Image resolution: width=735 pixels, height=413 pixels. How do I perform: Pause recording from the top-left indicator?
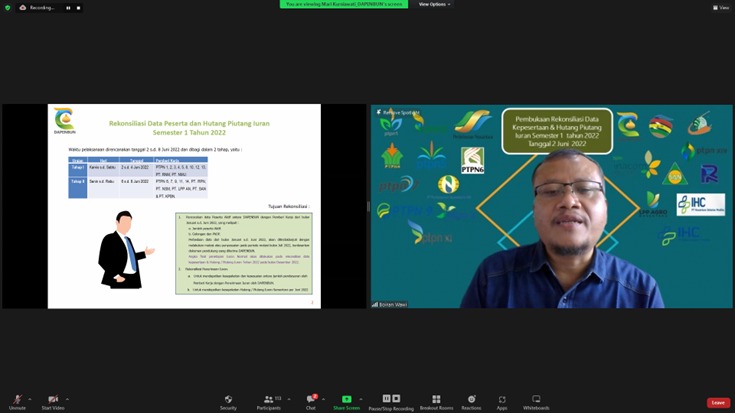pyautogui.click(x=69, y=7)
